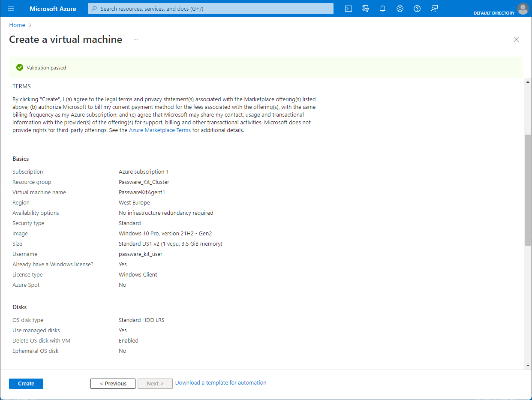This screenshot has width=532, height=400.
Task: Click the search magnifier icon
Action: click(x=94, y=9)
